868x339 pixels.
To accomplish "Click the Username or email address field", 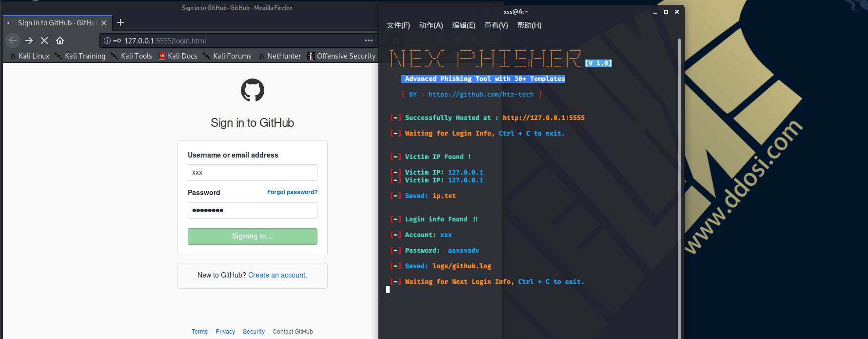I will coord(252,173).
